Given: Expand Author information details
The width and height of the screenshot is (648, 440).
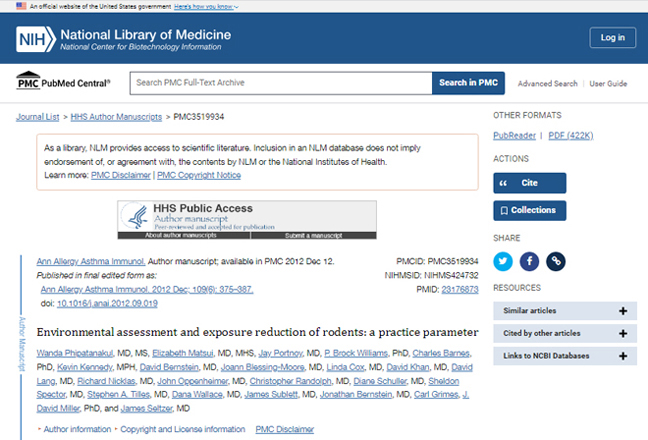Looking at the screenshot, I should point(74,429).
